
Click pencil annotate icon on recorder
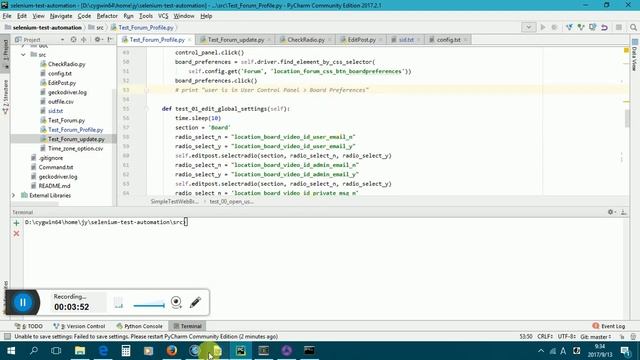coord(195,302)
